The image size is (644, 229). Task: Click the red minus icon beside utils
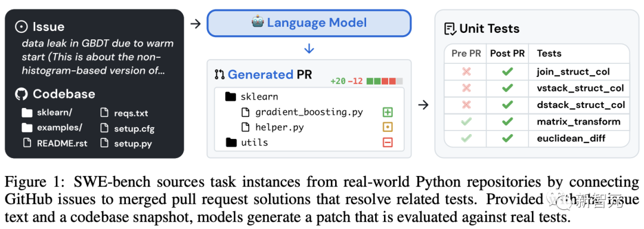388,143
